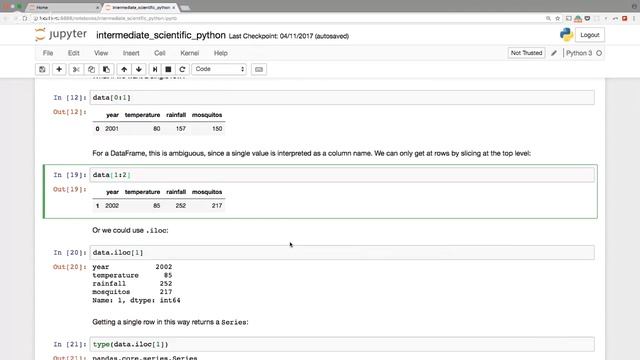Close the intermediate_scientific_python browser tab
640x360 pixels.
(x=173, y=7)
